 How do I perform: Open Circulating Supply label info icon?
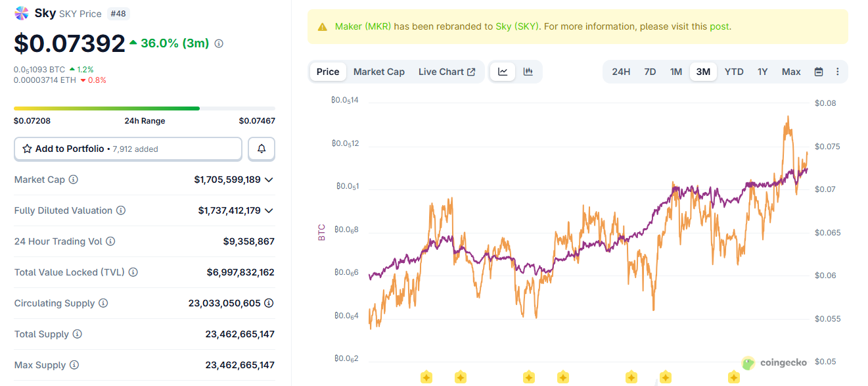pyautogui.click(x=103, y=303)
